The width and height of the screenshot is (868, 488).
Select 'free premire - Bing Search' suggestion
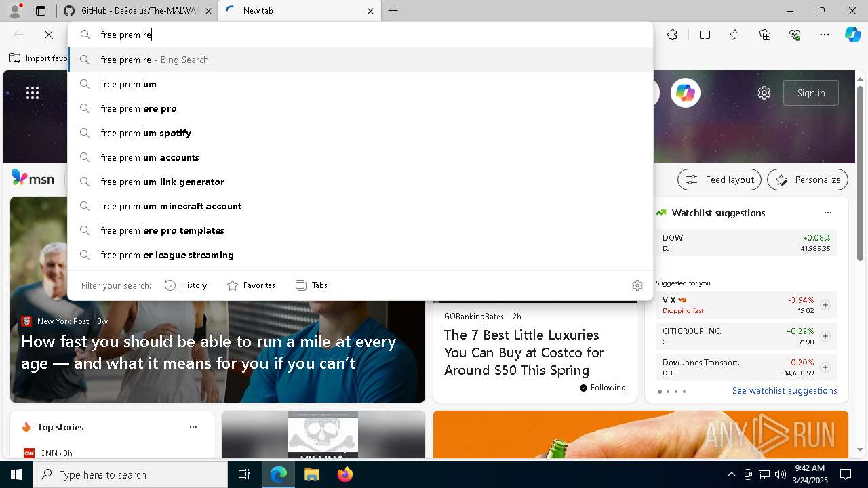point(360,60)
